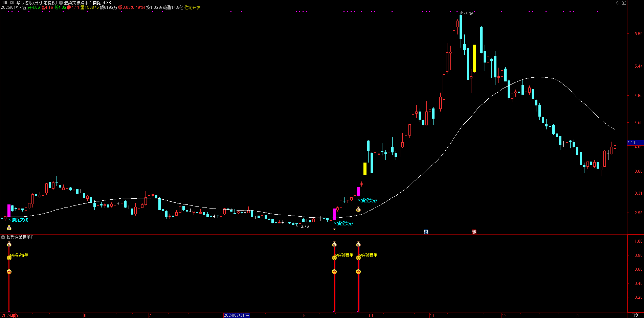Click the 额6192万 turnover amount
This screenshot has width=644, height=318.
point(108,7)
